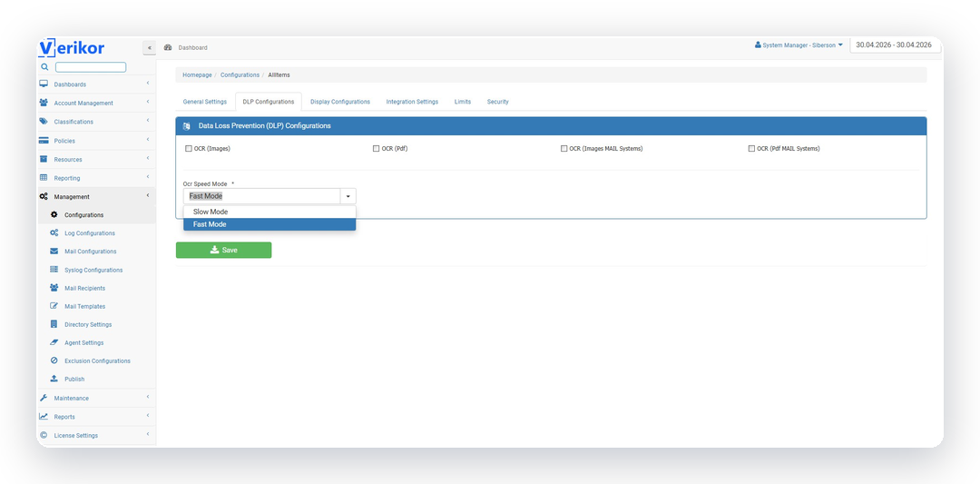
Task: Click the Policies card icon
Action: 44,140
